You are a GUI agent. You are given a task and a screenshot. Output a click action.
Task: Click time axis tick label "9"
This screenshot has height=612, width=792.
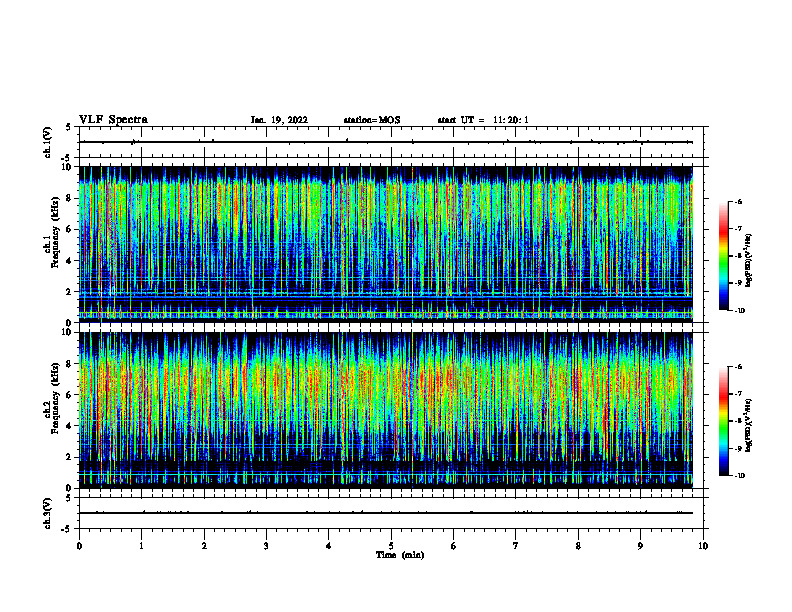tap(640, 546)
